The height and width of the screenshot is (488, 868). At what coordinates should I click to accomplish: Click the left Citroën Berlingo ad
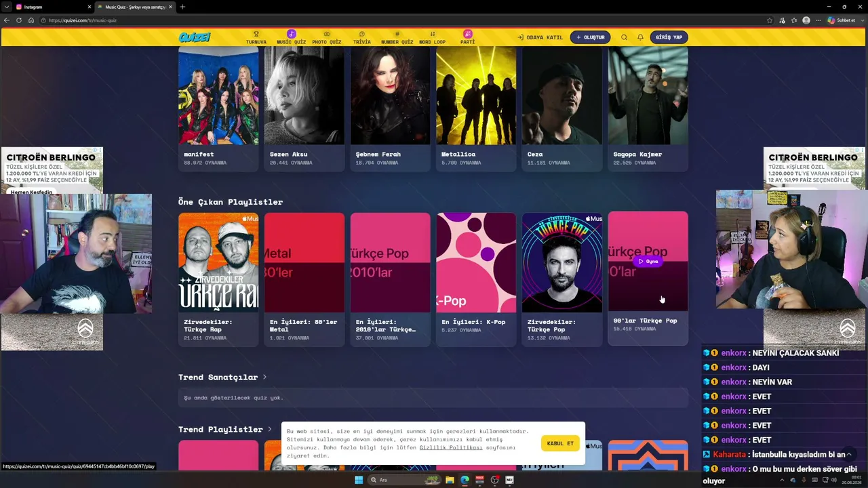pos(52,171)
